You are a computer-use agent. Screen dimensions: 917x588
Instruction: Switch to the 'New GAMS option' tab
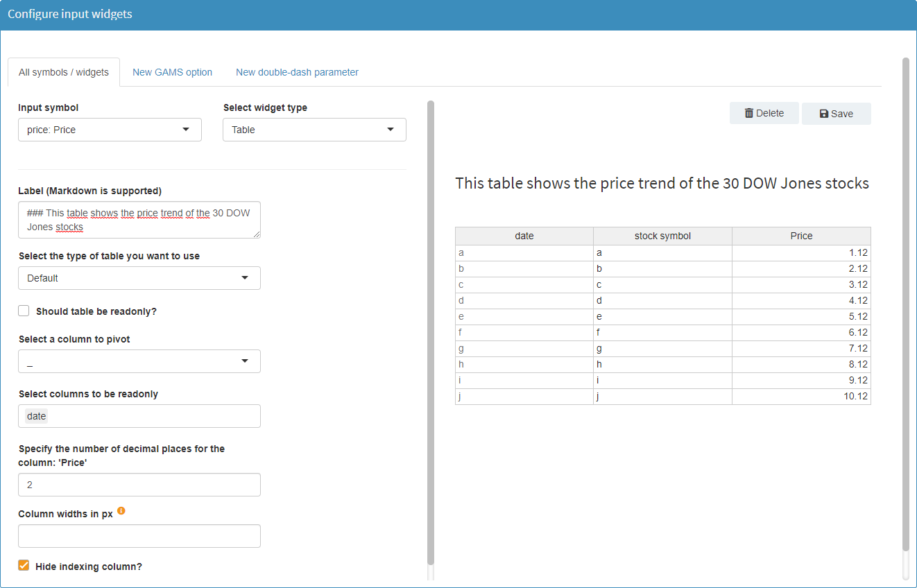pos(172,71)
